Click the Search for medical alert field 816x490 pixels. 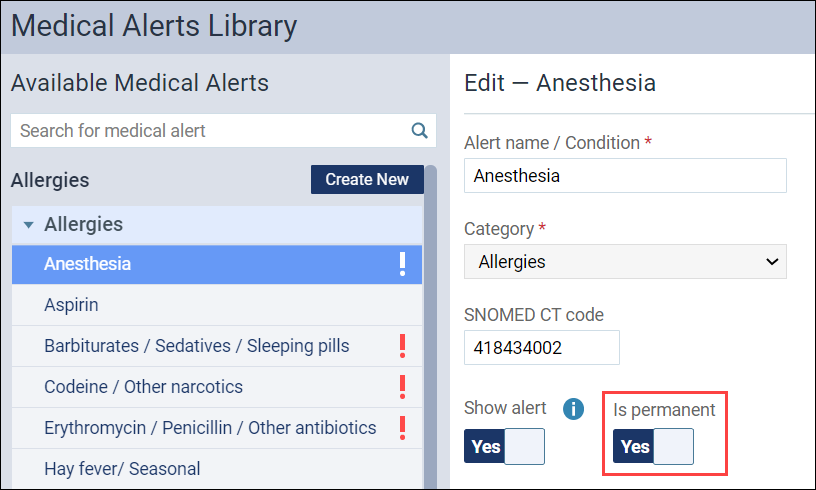click(x=223, y=131)
